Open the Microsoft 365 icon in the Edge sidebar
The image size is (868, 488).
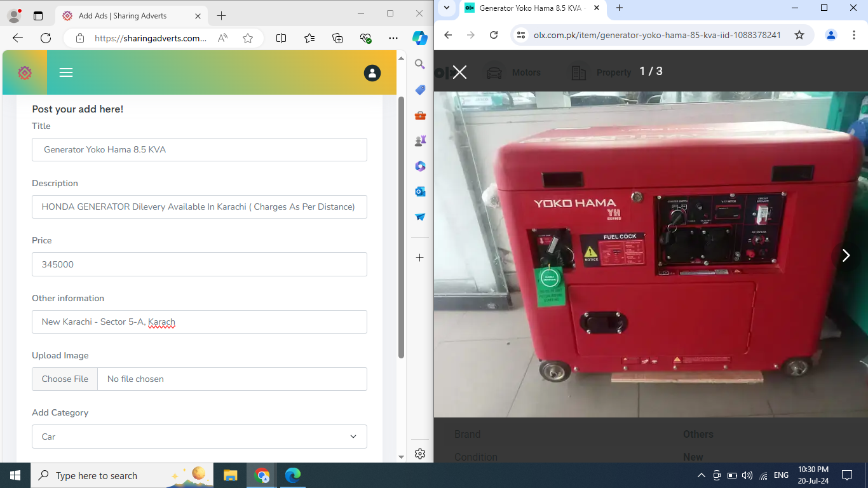coord(420,166)
